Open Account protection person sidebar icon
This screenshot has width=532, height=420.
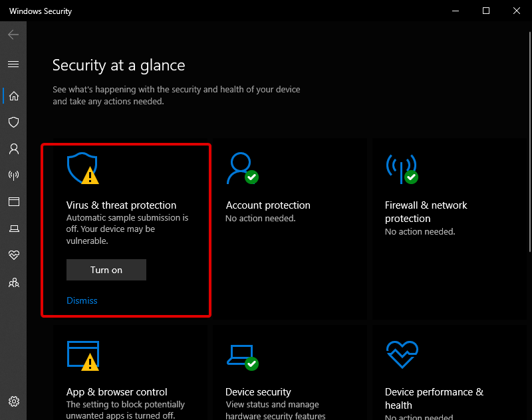tap(13, 149)
